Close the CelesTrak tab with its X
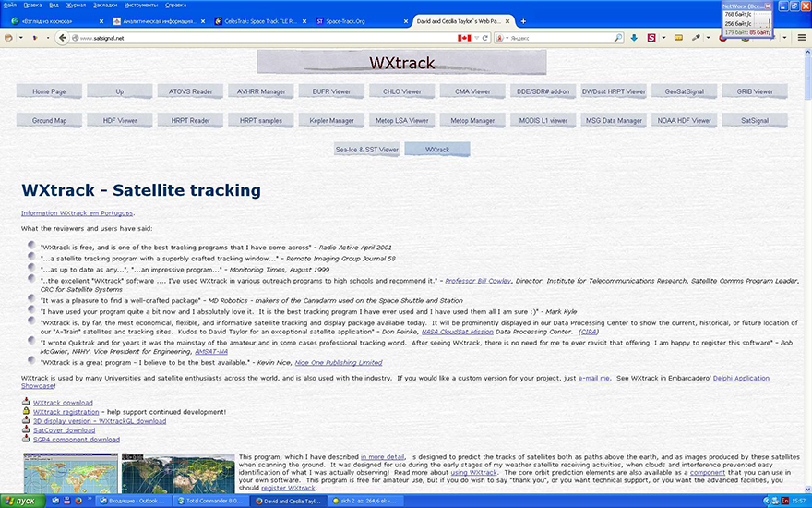 pos(304,21)
